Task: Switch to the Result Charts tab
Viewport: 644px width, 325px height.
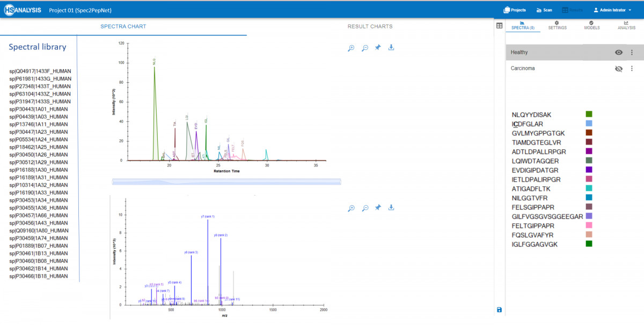Action: 370,26
